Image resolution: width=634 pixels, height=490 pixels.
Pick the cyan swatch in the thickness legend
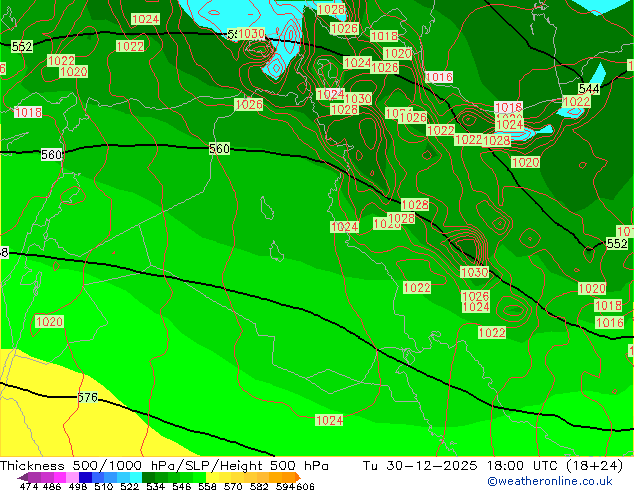pos(135,477)
